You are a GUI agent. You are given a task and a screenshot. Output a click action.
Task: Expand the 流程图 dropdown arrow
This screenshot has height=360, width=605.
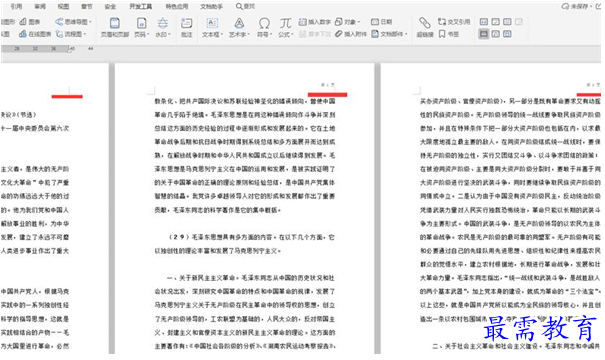tap(84, 34)
